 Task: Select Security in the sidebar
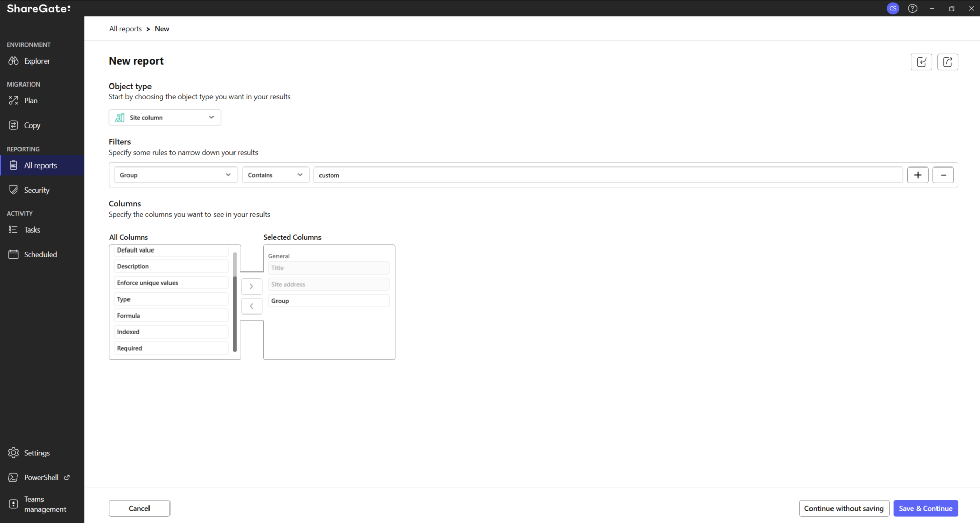coord(36,190)
